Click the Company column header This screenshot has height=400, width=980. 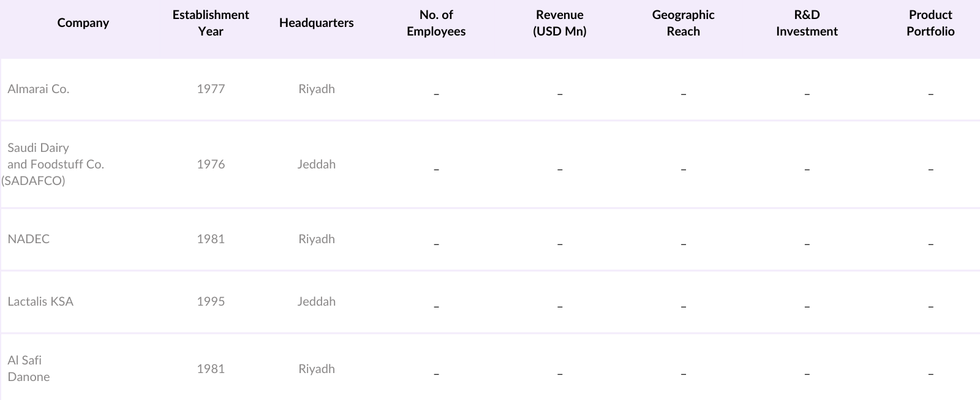83,23
